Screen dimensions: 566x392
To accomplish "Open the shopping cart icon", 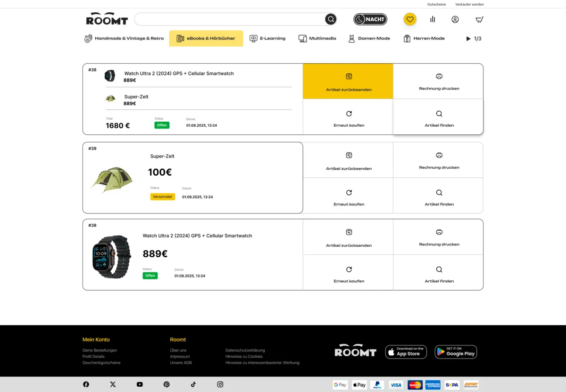I will (480, 19).
